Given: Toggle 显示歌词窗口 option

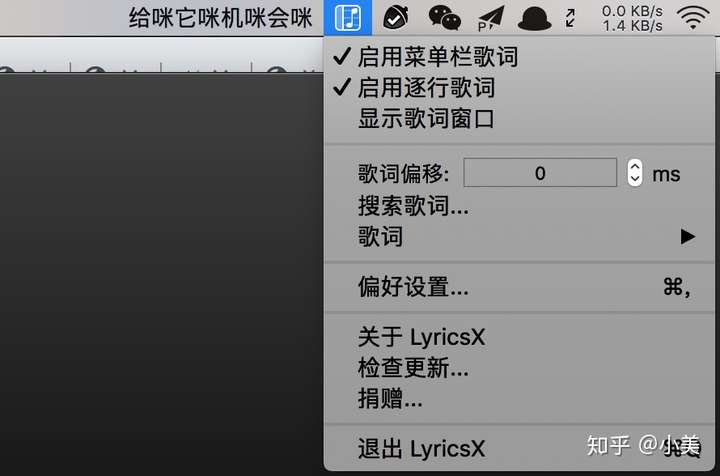Looking at the screenshot, I should click(519, 118).
